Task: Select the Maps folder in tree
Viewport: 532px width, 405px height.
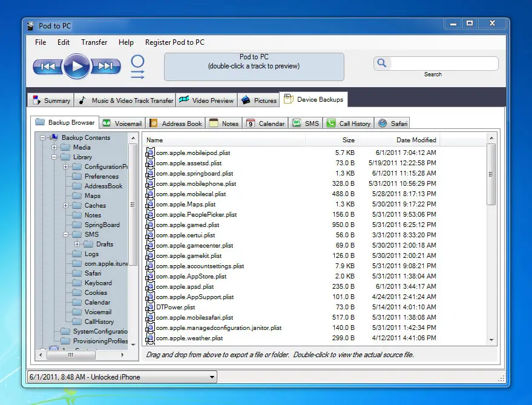Action: coord(93,196)
